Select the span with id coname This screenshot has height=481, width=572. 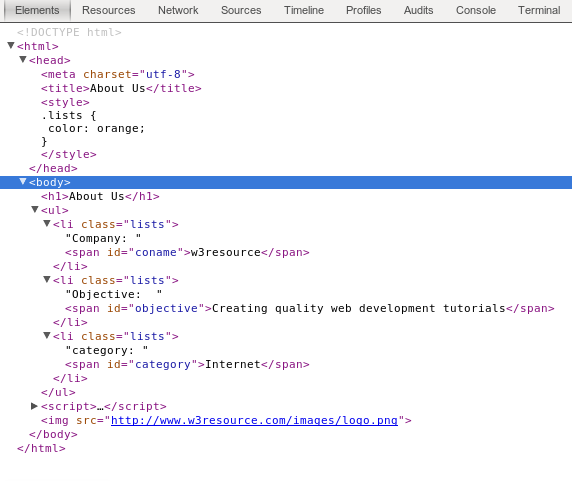[187, 252]
